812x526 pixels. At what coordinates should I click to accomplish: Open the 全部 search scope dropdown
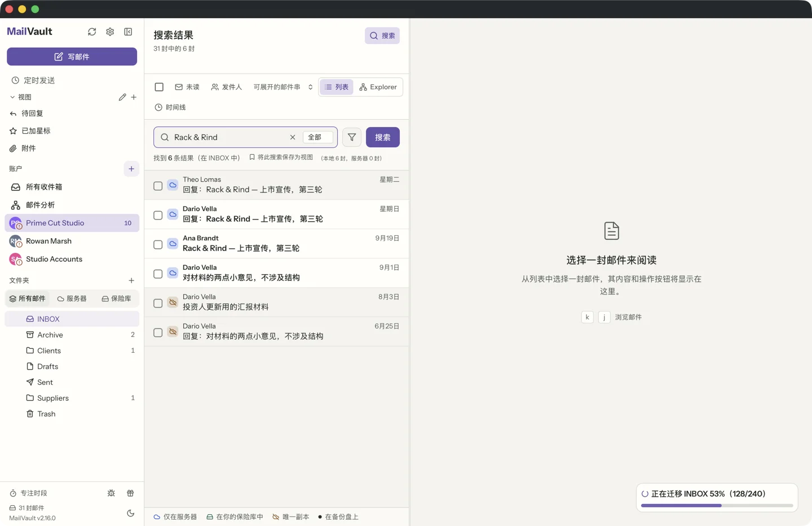[317, 137]
